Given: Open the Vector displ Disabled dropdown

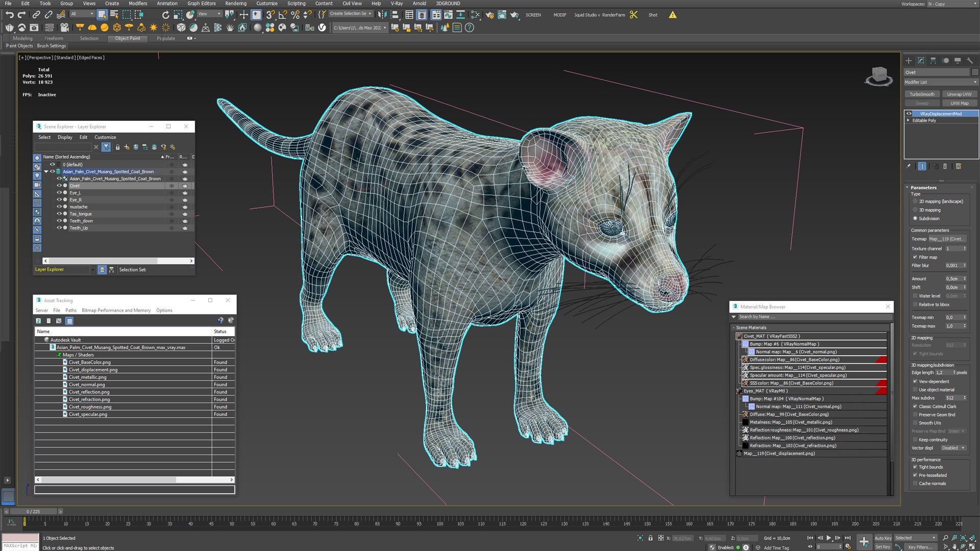Looking at the screenshot, I should tap(953, 448).
